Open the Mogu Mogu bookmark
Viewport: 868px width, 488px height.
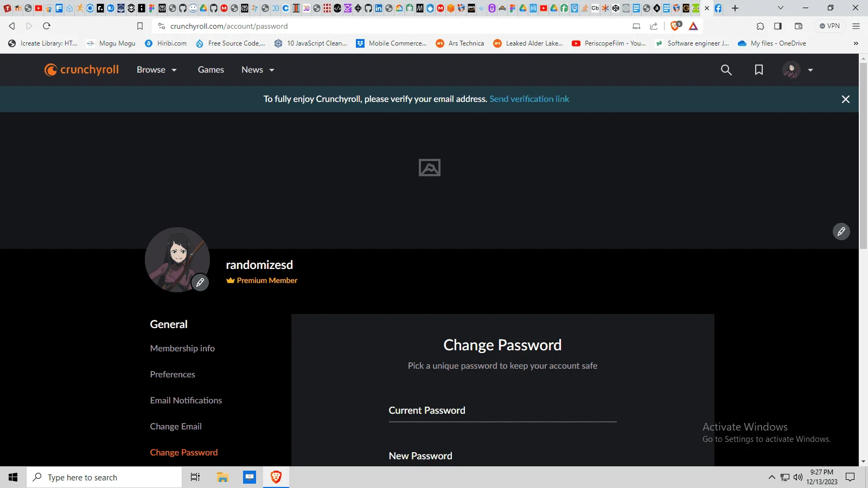pyautogui.click(x=111, y=43)
